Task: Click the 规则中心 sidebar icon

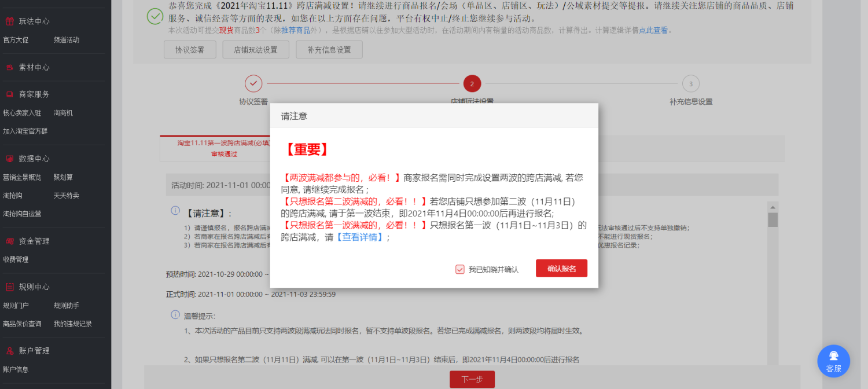Action: [9, 287]
